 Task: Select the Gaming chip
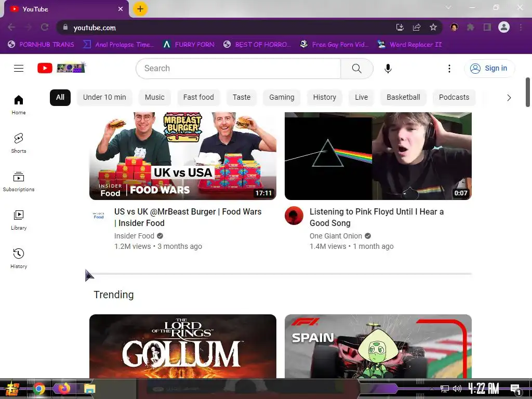pyautogui.click(x=282, y=98)
